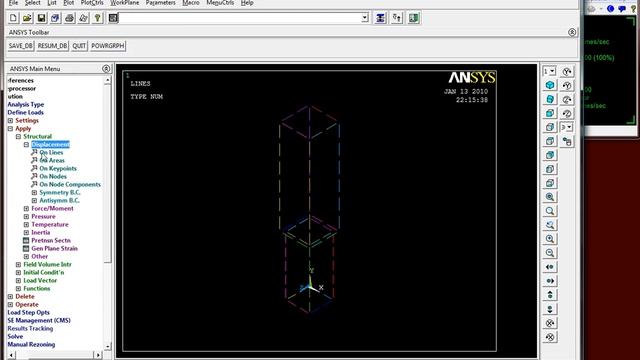Pan the model down with the arrow icon
Image resolution: width=640 pixels, height=360 pixels.
(x=550, y=309)
